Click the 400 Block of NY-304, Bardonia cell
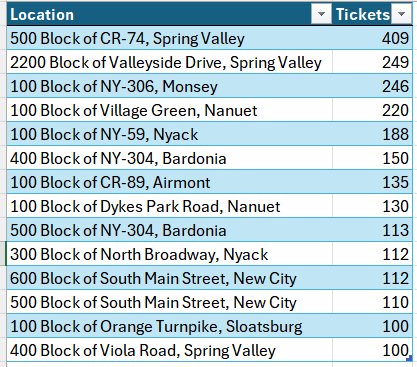417x367 pixels. pyautogui.click(x=169, y=158)
